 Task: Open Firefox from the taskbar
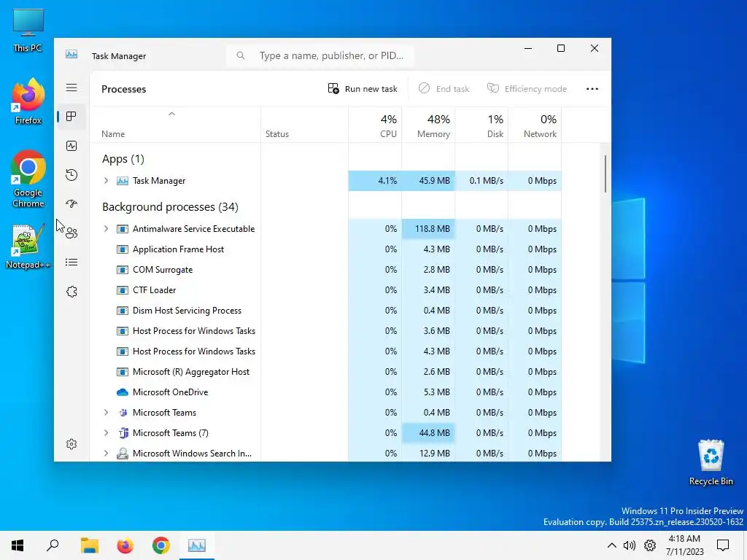click(125, 545)
